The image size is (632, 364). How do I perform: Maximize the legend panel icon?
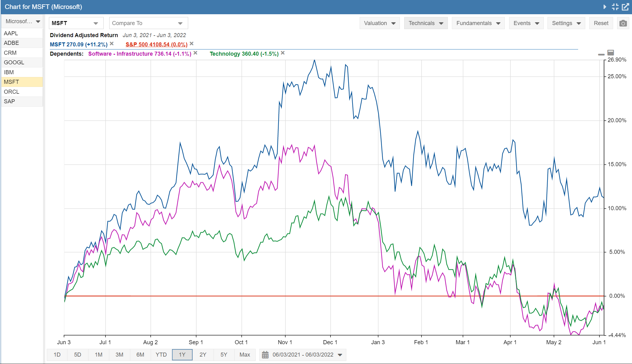pos(611,53)
